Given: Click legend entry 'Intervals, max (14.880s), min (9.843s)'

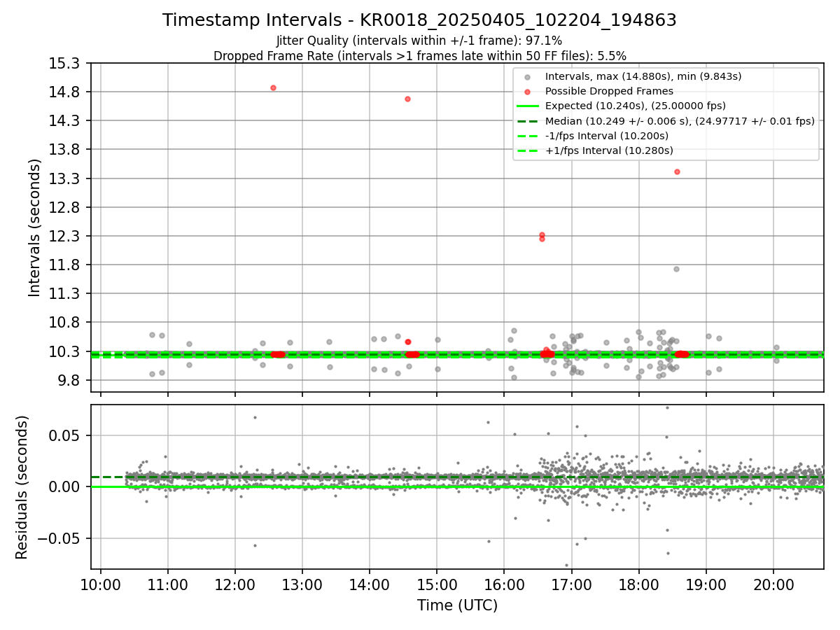Looking at the screenshot, I should click(x=643, y=76).
